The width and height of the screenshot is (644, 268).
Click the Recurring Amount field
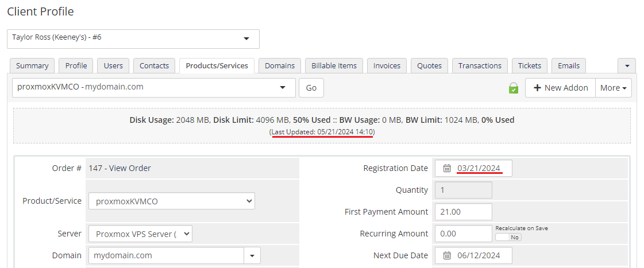pos(463,234)
